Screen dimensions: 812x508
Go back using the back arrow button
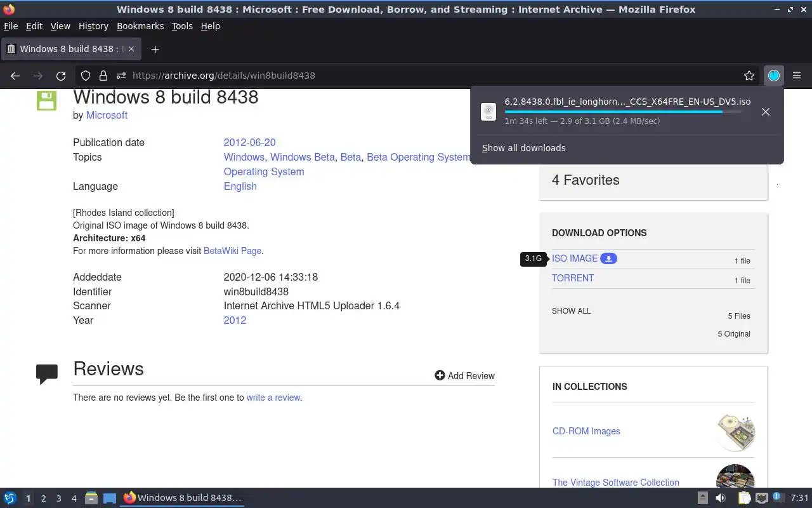[15, 76]
